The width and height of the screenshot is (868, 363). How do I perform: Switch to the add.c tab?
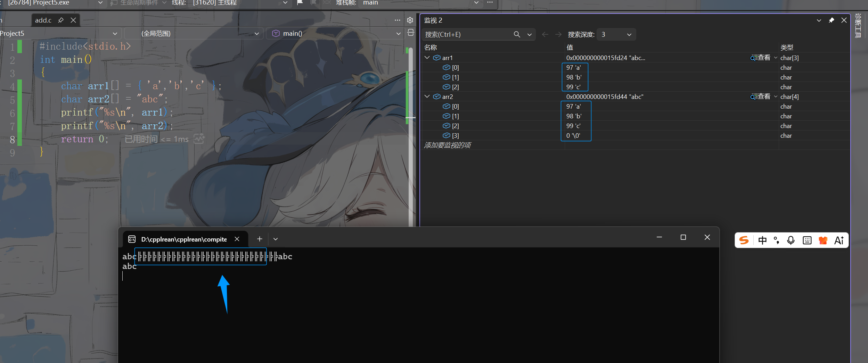43,20
